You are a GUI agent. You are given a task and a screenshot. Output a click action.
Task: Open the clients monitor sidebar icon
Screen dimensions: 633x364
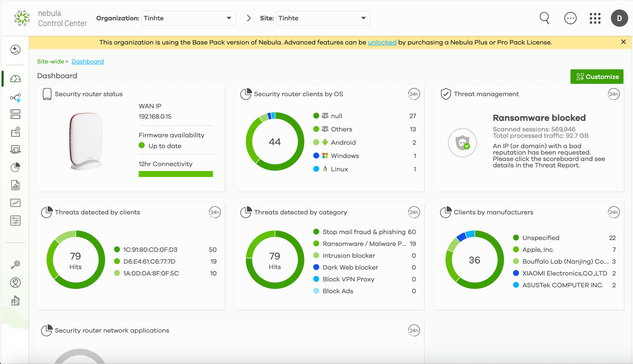[x=15, y=150]
